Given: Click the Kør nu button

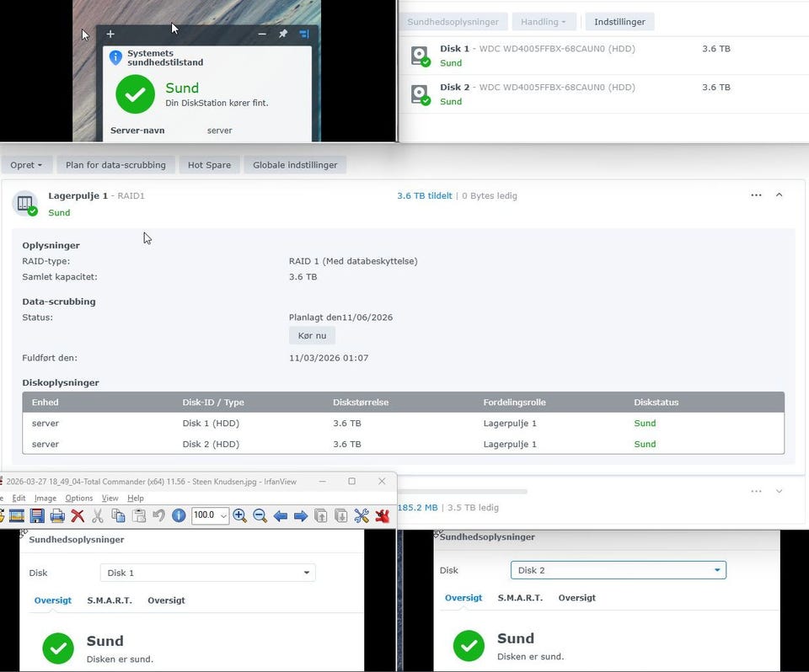Looking at the screenshot, I should pyautogui.click(x=312, y=335).
